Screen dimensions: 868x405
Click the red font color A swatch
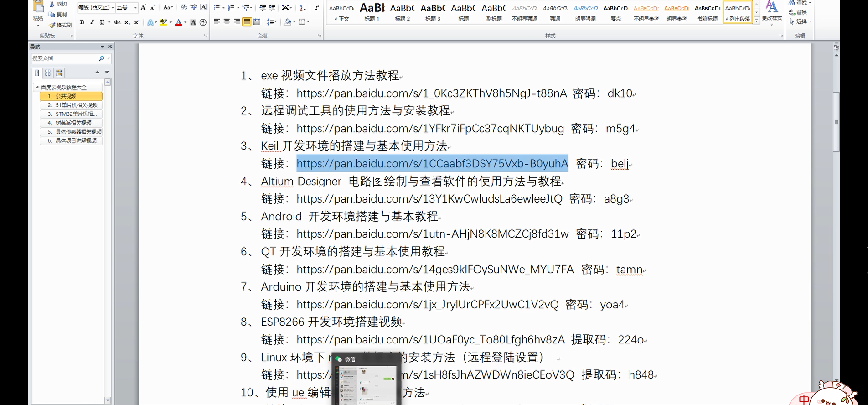pyautogui.click(x=178, y=22)
